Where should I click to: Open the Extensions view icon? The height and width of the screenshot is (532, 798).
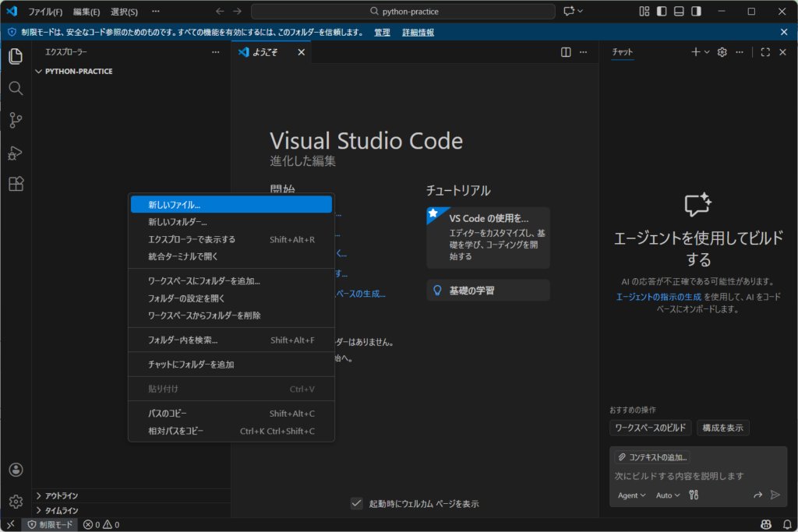[x=16, y=184]
